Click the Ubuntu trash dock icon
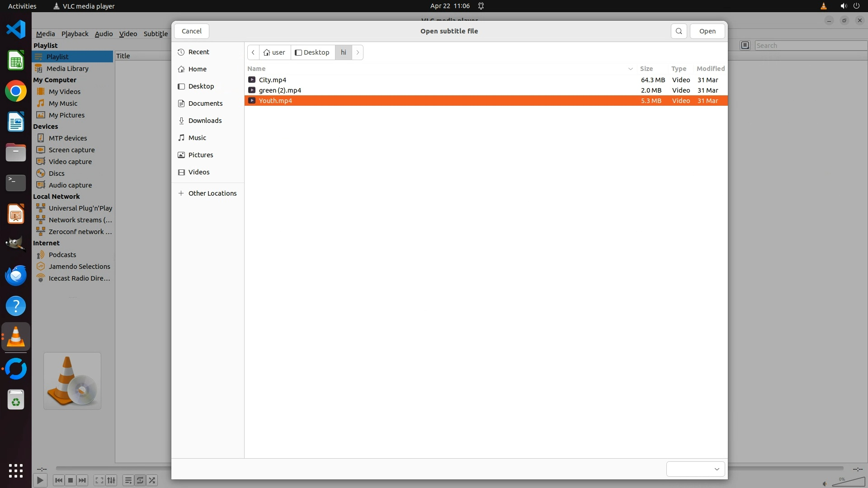This screenshot has width=868, height=488. pos(16,400)
